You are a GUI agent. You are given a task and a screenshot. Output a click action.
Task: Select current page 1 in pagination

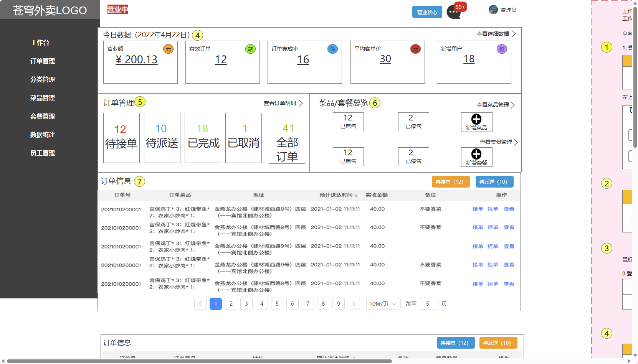click(216, 304)
